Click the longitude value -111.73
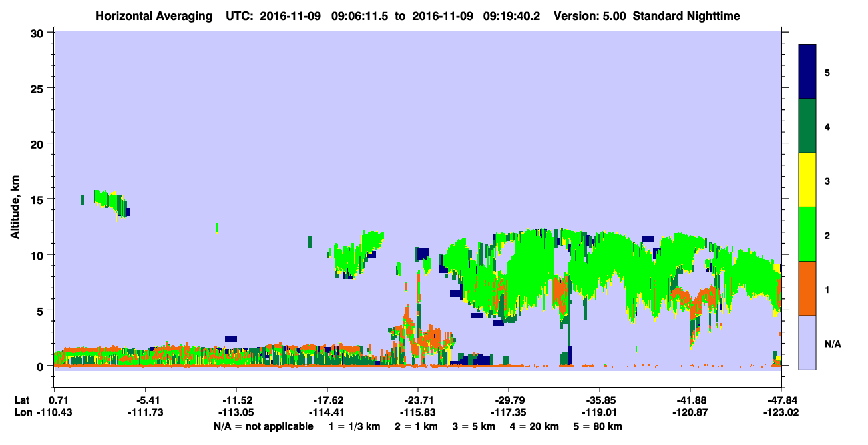This screenshot has height=445, width=868. pyautogui.click(x=146, y=412)
